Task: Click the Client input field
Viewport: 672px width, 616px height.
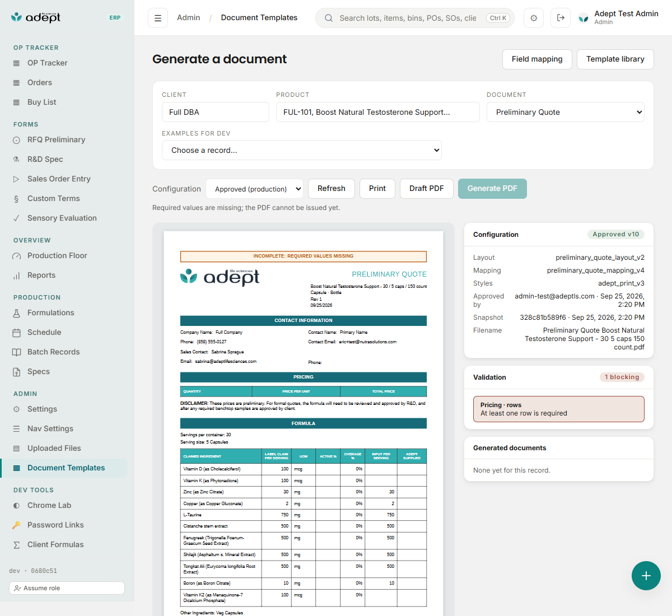Action: [216, 112]
